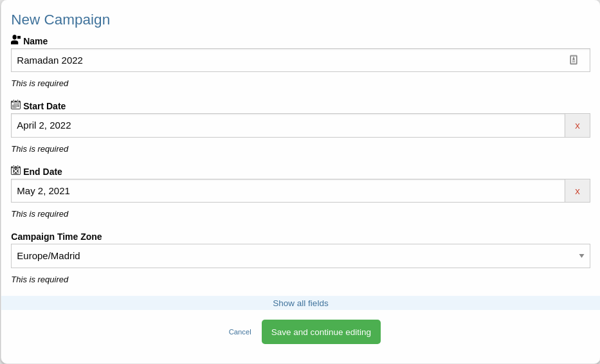Click the required hint below the Name field
Screen dimensions: 600x364
(x=40, y=84)
